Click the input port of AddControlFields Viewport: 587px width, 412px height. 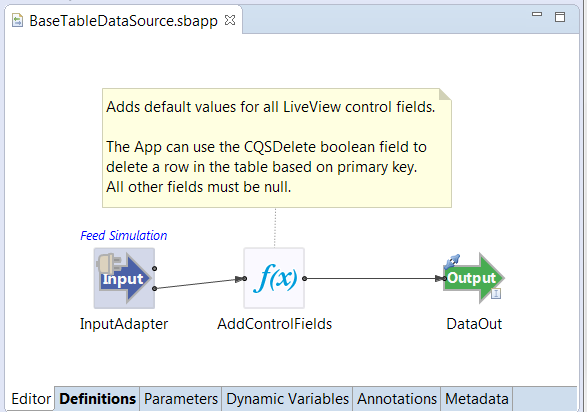pyautogui.click(x=244, y=278)
